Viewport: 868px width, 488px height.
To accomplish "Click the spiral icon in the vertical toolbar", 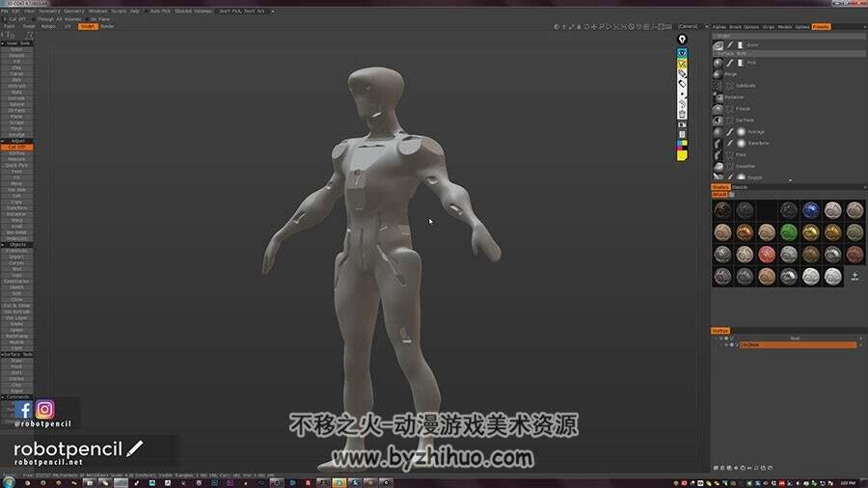I will click(682, 104).
